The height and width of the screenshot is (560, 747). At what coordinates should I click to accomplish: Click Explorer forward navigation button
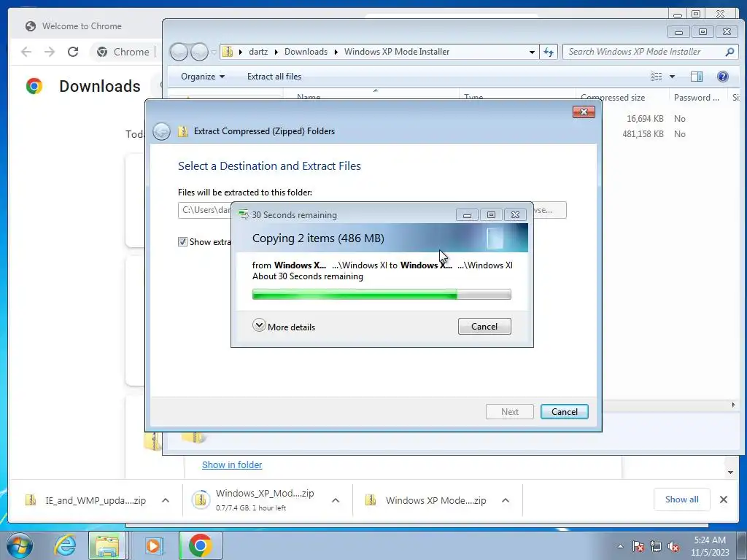(199, 52)
